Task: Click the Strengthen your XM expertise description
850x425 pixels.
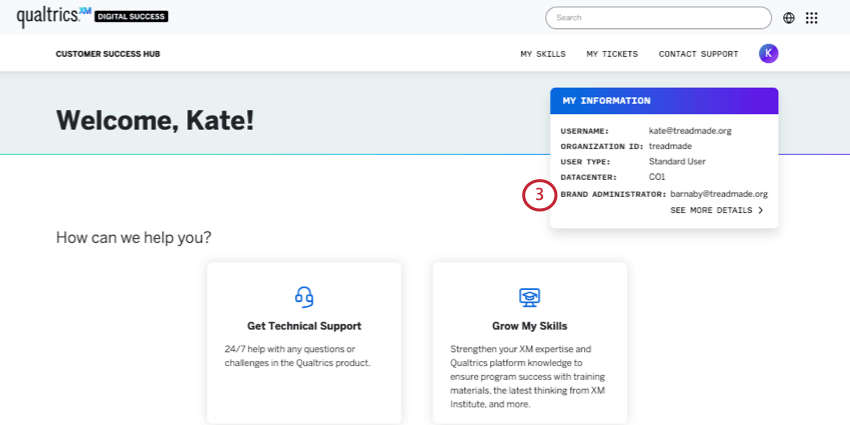Action: pos(528,377)
